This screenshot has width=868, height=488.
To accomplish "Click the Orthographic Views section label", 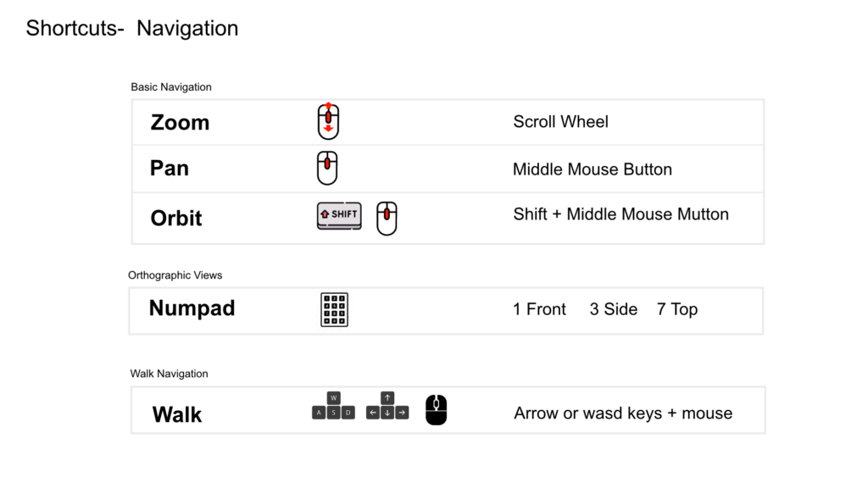I will click(x=175, y=275).
